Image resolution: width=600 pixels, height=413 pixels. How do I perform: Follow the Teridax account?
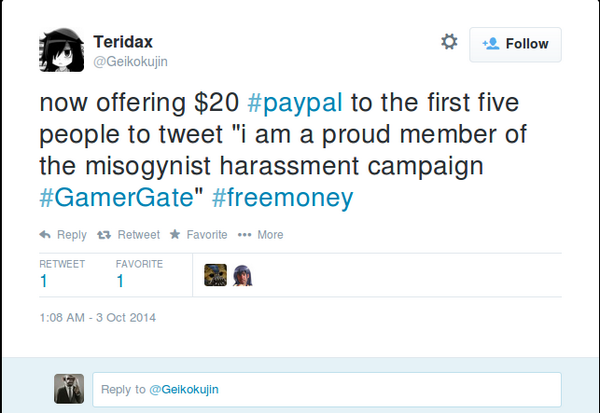point(516,44)
